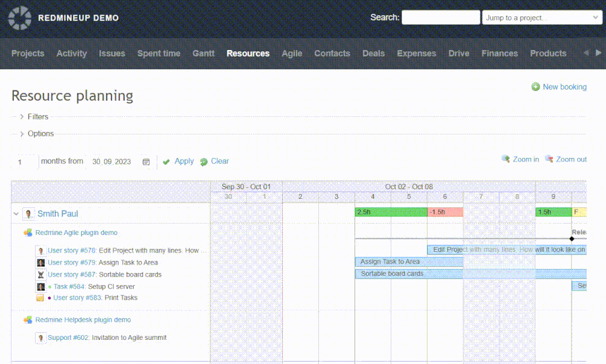This screenshot has height=364, width=606.
Task: Open the Agile menu tab
Action: (x=292, y=54)
